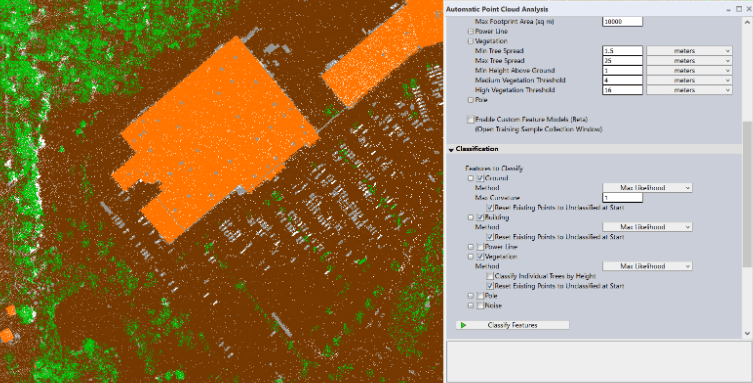Image resolution: width=753 pixels, height=383 pixels.
Task: Uncheck the Building feature checkbox
Action: (480, 217)
